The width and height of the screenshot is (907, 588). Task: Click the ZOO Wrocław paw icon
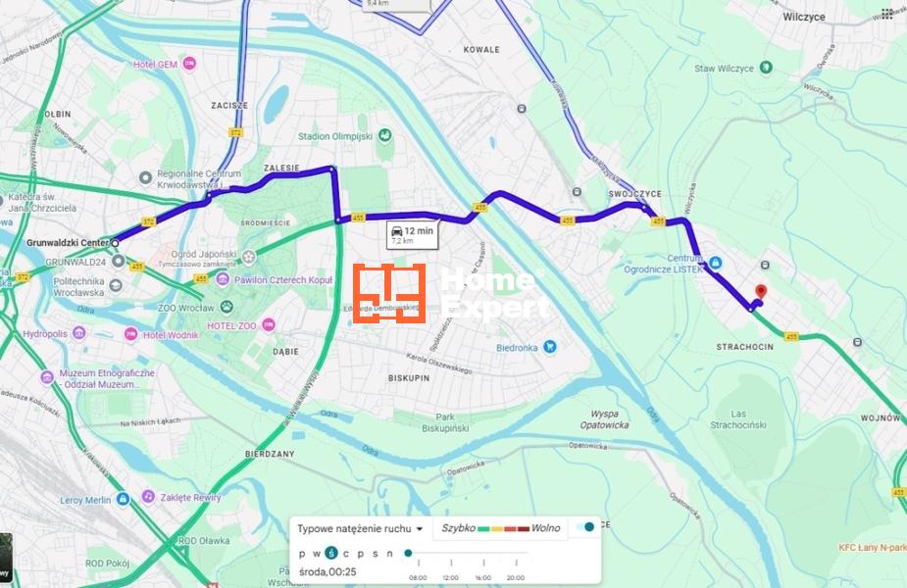tap(227, 307)
